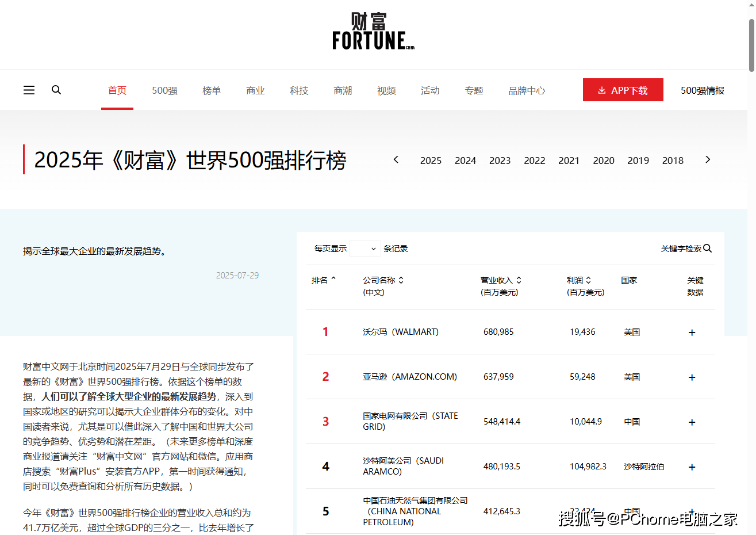Viewport: 756px width, 535px height.
Task: Click 中国石油天然气集团有限公司 company name
Action: pyautogui.click(x=415, y=511)
